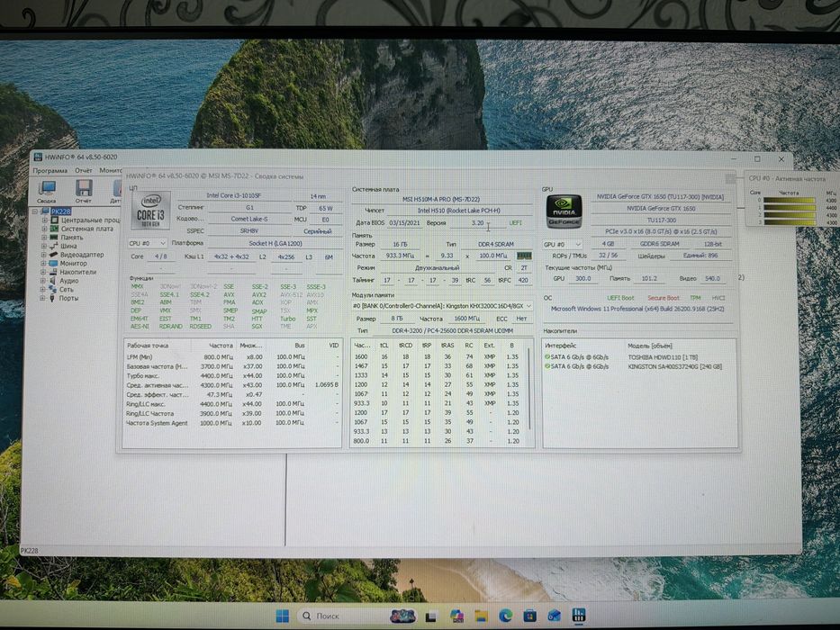Click the Core 3 frequency bar

click(789, 222)
